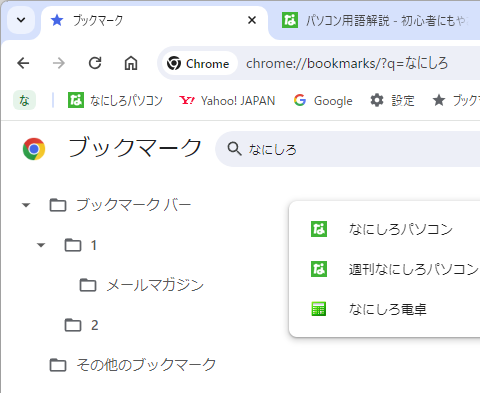Switch to the ブックマーク tab
This screenshot has width=480, height=393.
(154, 21)
